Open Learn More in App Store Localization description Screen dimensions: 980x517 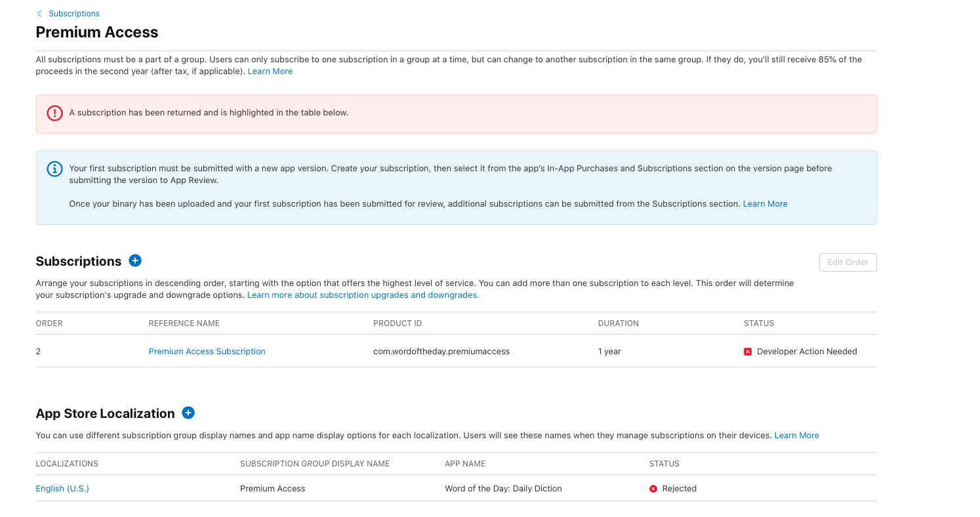coord(796,436)
